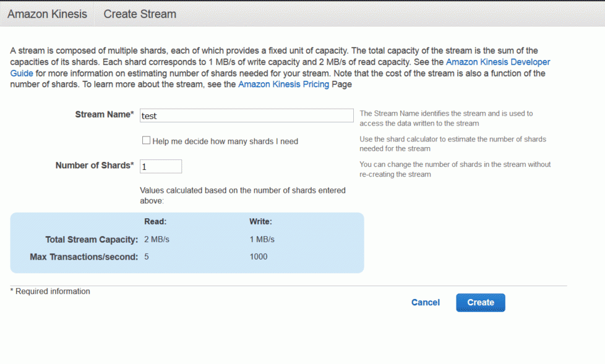Click the blue Create button
Screen dimensions: 605x364
coord(481,302)
